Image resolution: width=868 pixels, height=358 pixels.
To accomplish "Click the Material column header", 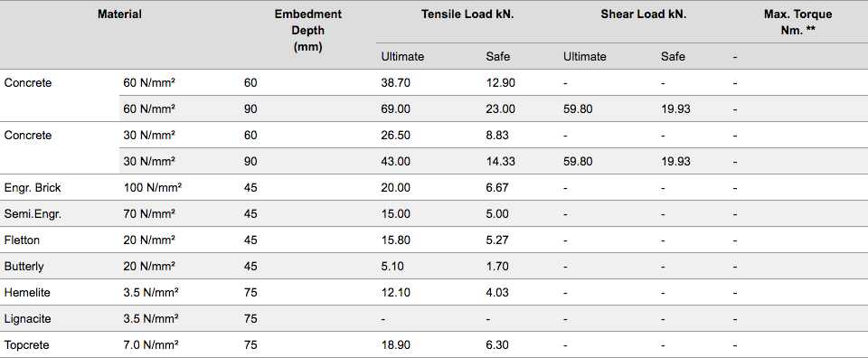I will [x=119, y=14].
